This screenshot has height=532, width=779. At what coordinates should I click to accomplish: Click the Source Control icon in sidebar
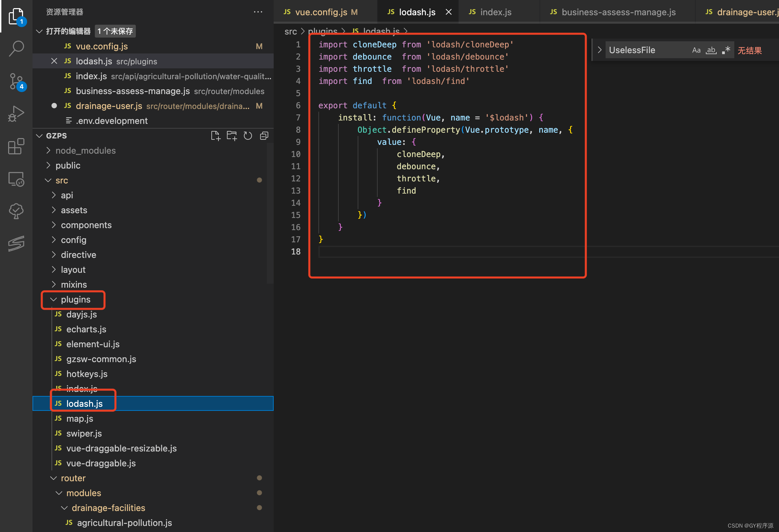(x=16, y=82)
